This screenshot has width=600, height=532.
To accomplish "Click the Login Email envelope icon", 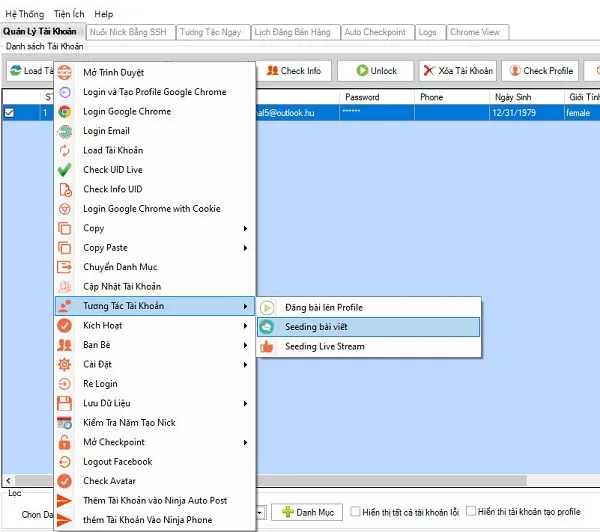I will (65, 131).
